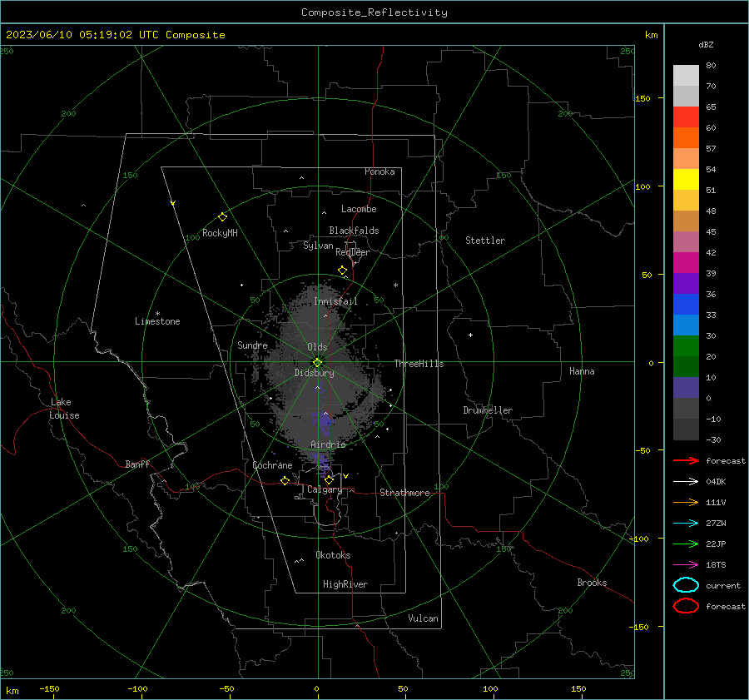This screenshot has height=700, width=749.
Task: Click the red forecast arrow in legend
Action: pos(686,460)
